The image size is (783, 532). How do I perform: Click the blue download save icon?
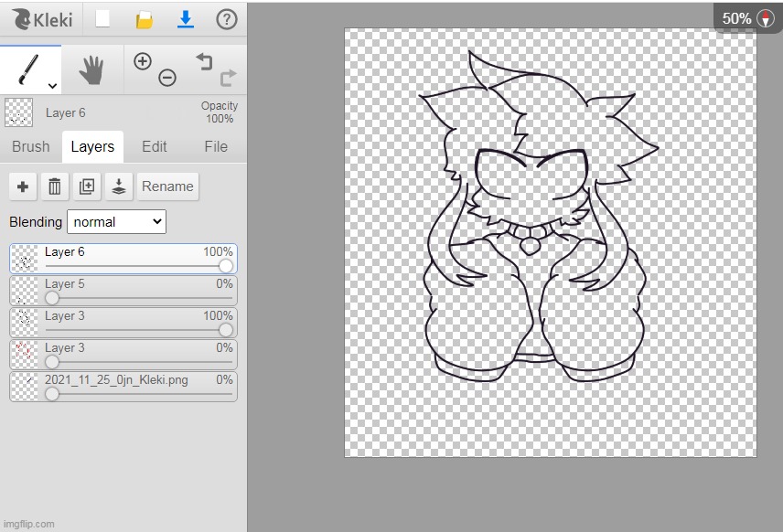(185, 19)
